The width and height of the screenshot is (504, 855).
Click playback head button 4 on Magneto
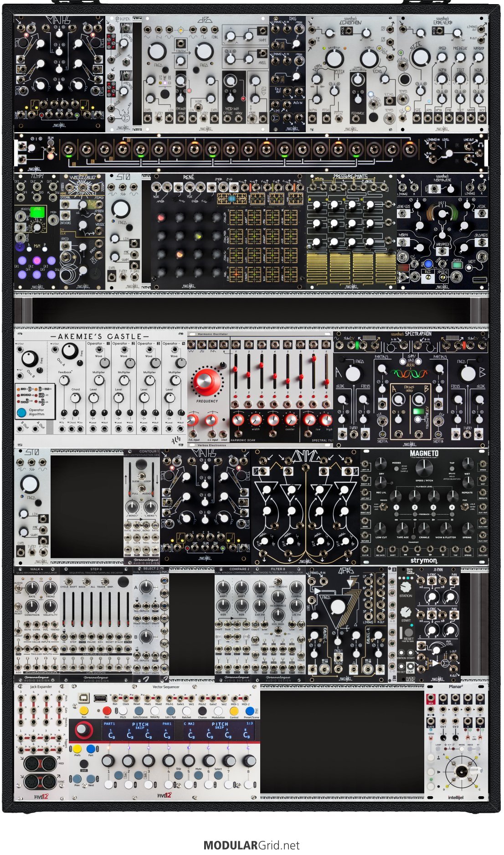(x=452, y=507)
